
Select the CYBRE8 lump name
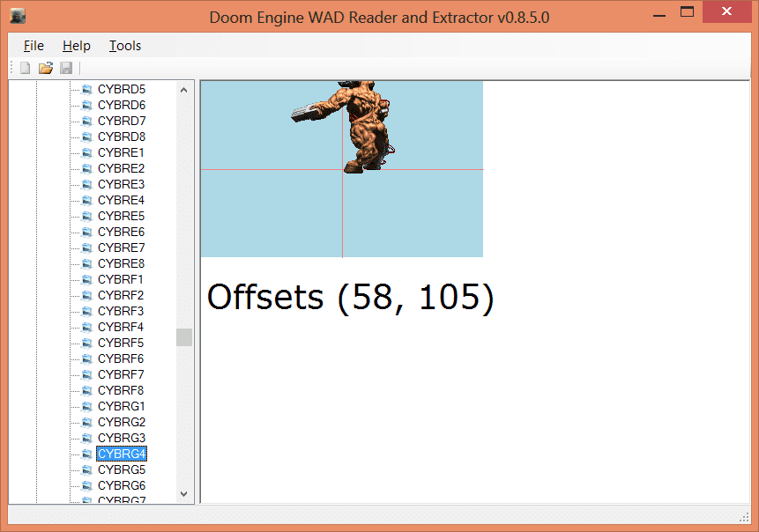click(x=121, y=263)
